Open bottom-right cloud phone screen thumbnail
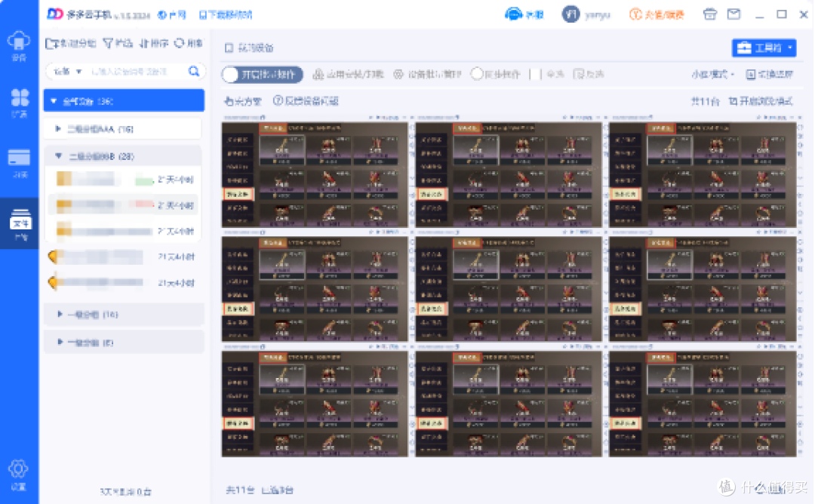The image size is (815, 504). [x=703, y=404]
